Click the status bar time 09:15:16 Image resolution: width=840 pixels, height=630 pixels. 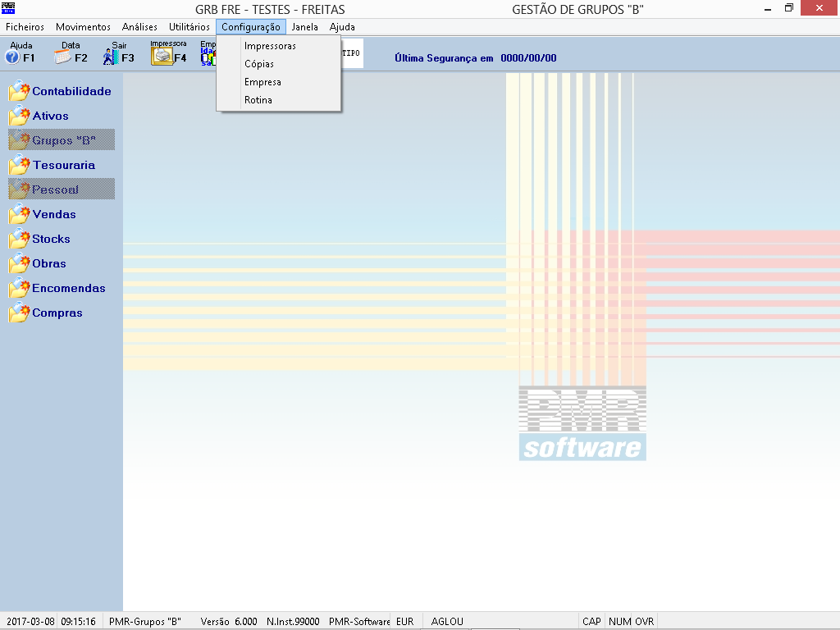(78, 622)
